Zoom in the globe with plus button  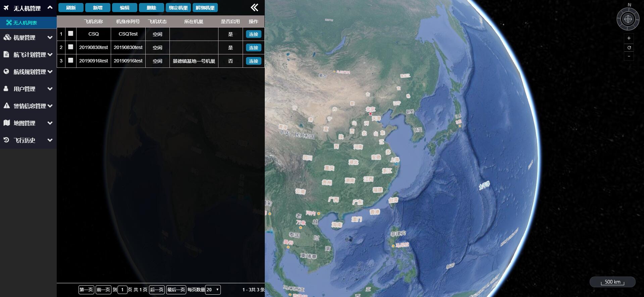point(629,38)
